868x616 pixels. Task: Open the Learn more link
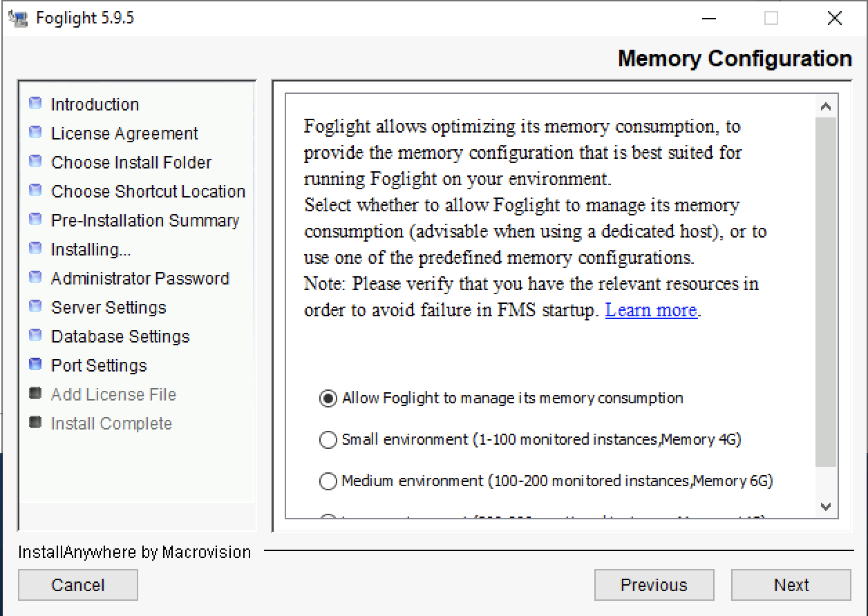click(x=650, y=309)
